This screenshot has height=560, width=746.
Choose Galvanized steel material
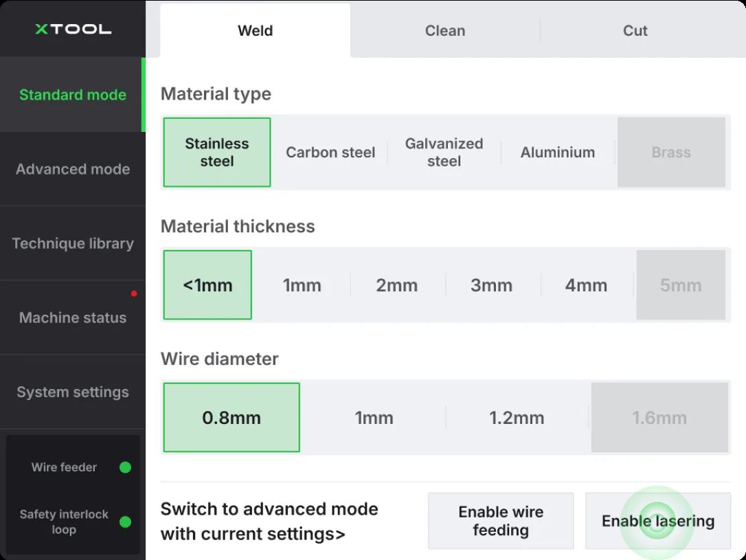tap(444, 153)
